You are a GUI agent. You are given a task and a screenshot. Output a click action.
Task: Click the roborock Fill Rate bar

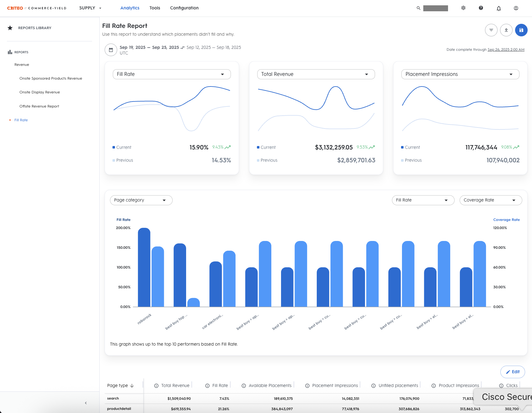(144, 267)
